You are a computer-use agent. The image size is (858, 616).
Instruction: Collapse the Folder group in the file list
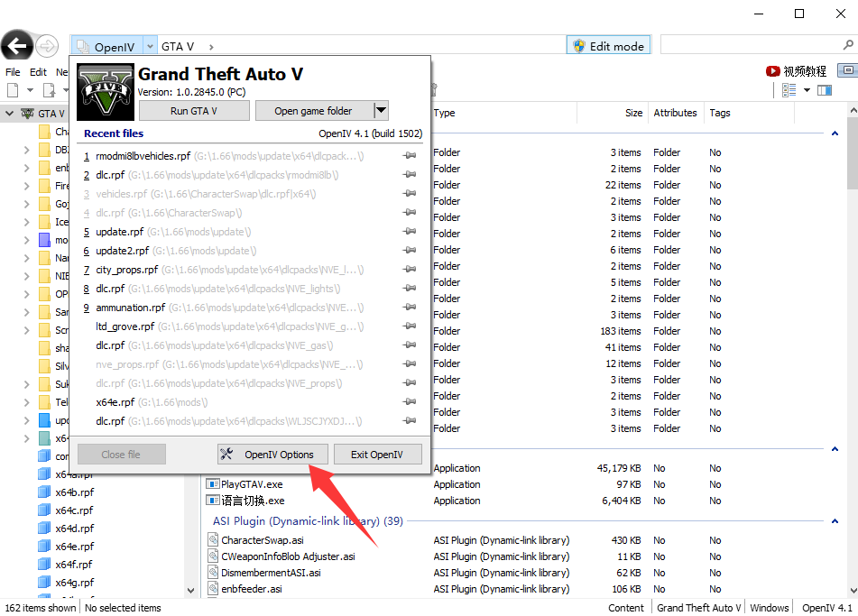[x=835, y=133]
